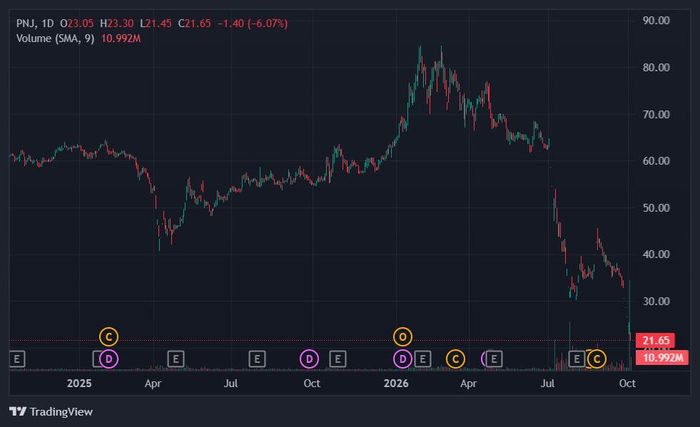Click the yellow O marker near 2026

point(402,337)
